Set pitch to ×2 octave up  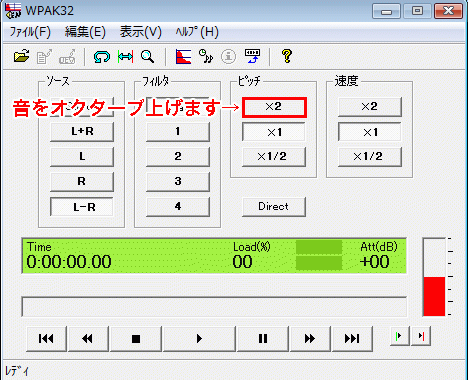[x=274, y=107]
